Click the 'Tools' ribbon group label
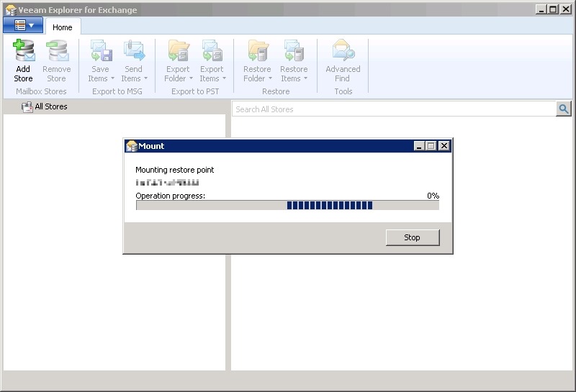 coord(343,91)
